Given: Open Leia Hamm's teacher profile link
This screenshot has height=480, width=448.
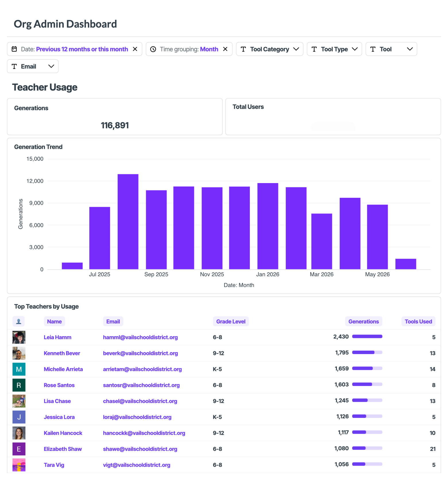Looking at the screenshot, I should 57,337.
